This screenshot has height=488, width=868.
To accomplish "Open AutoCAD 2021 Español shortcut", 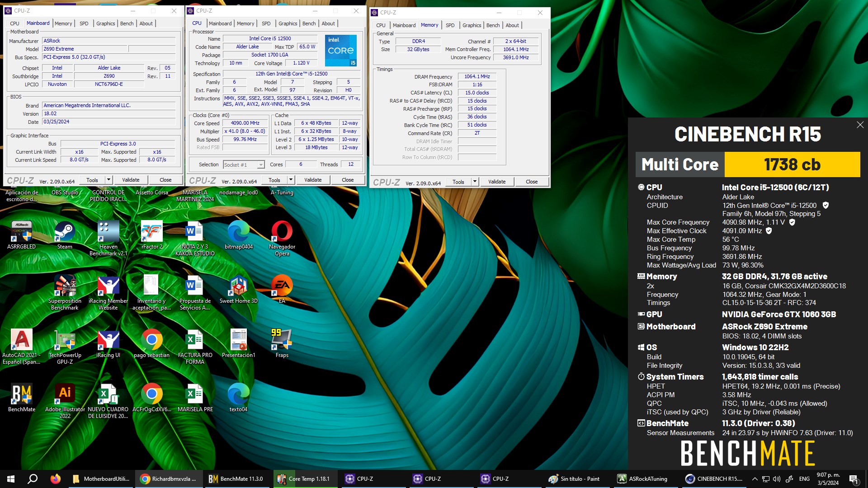I will coord(21,347).
